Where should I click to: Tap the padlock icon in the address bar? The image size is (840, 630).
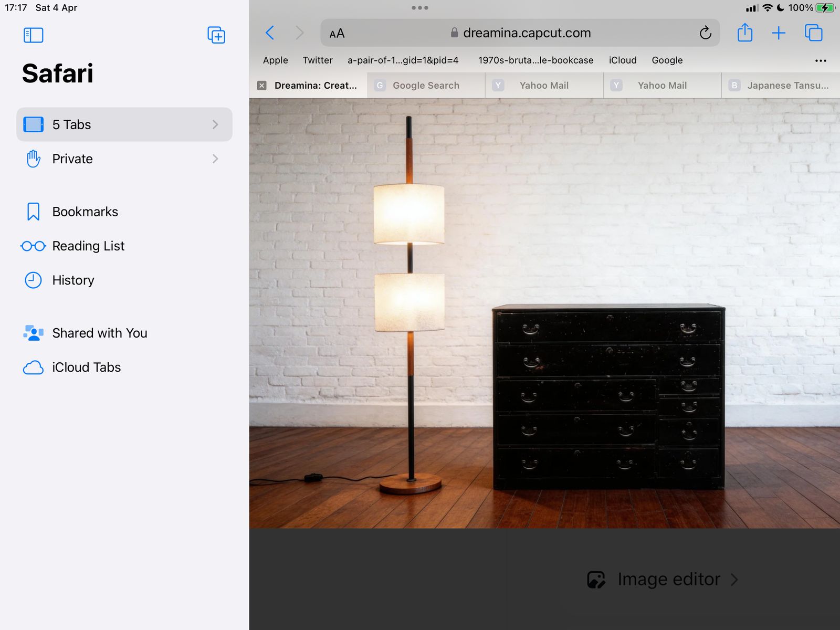pos(455,33)
